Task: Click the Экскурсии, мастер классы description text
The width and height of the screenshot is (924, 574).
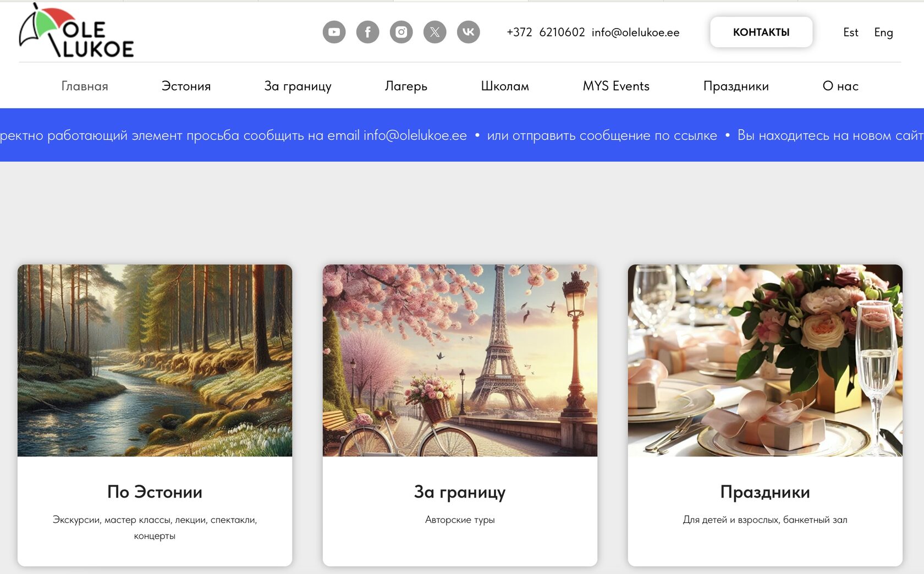Action: tap(155, 528)
